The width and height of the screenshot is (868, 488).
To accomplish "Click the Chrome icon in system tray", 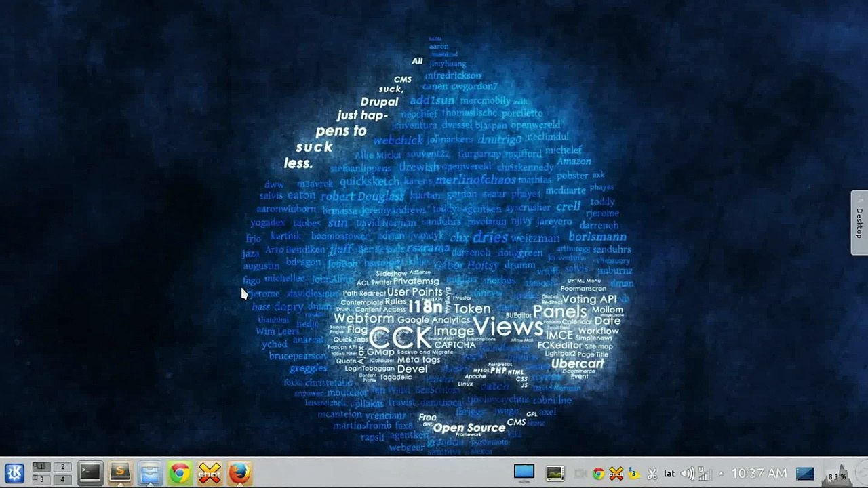I will pyautogui.click(x=598, y=474).
